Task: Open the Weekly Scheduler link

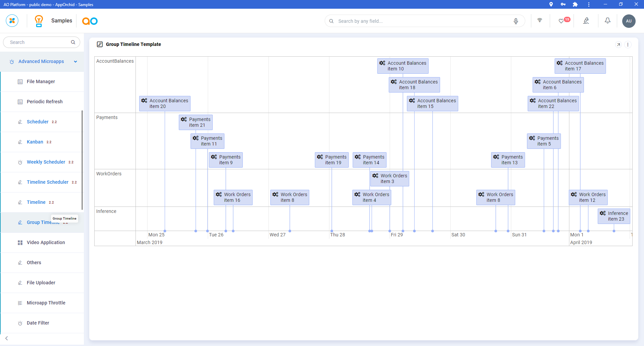Action: coord(46,162)
